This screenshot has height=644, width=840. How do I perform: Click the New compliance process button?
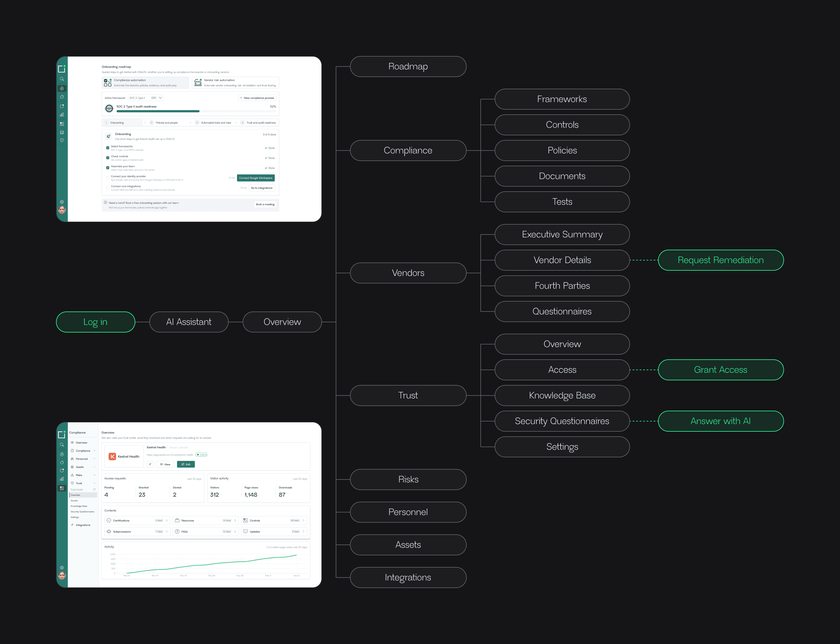coord(257,98)
